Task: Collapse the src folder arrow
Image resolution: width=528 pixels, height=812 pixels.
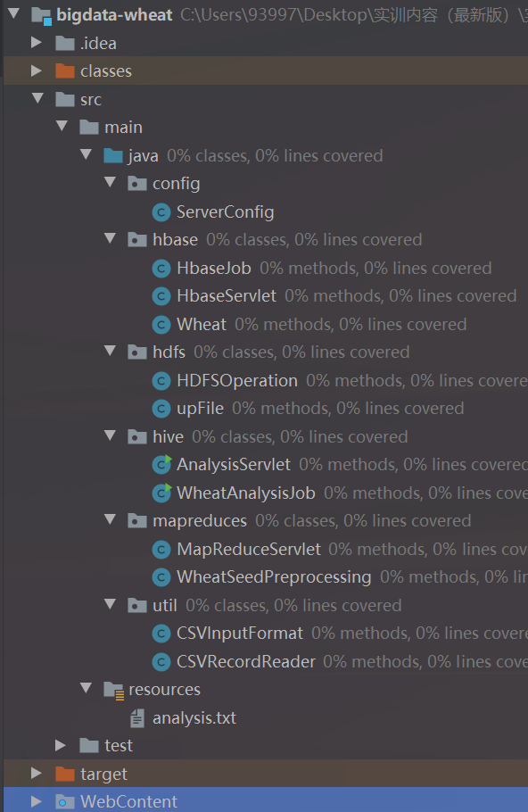Action: (x=37, y=98)
